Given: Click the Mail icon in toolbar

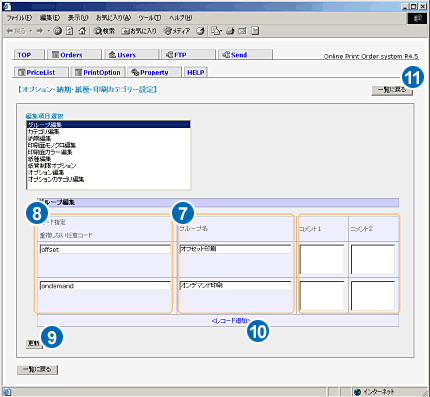Looking at the screenshot, I should [215, 31].
